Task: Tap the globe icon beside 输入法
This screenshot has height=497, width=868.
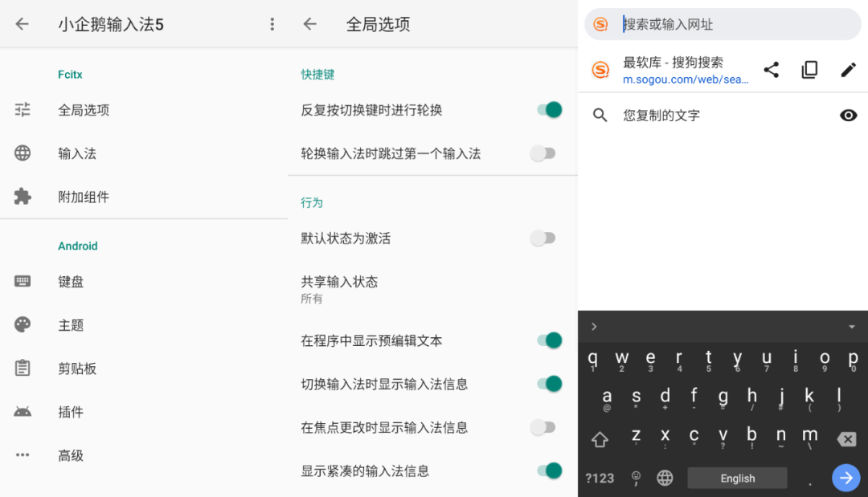Action: tap(23, 153)
